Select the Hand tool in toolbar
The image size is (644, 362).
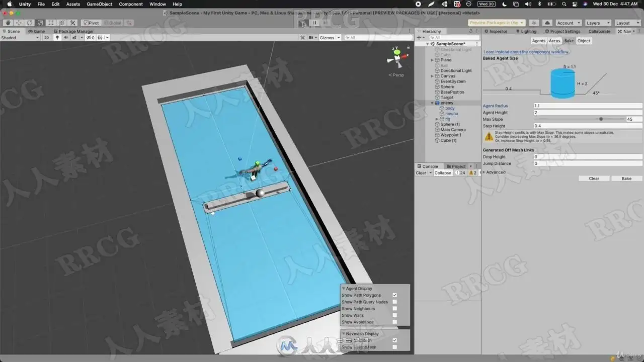[x=8, y=23]
